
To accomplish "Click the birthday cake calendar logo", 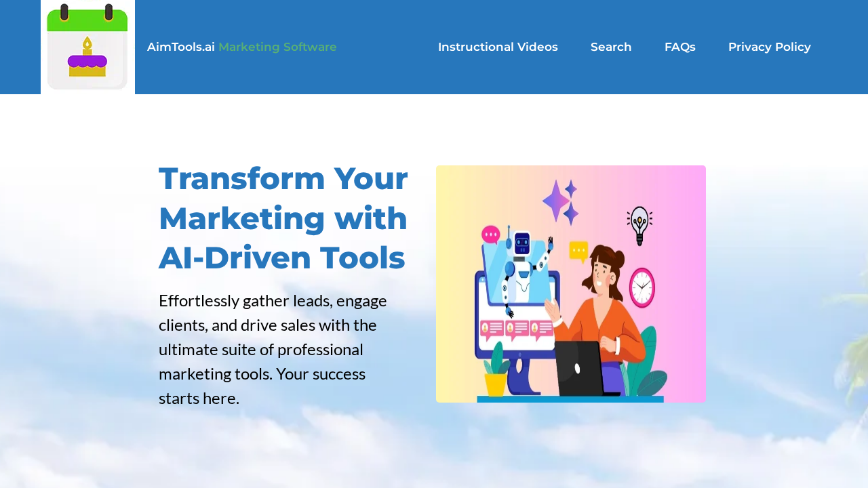I will (87, 47).
